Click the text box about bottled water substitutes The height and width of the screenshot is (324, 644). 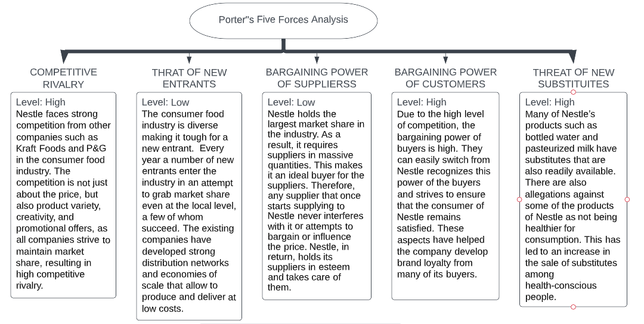point(573,200)
